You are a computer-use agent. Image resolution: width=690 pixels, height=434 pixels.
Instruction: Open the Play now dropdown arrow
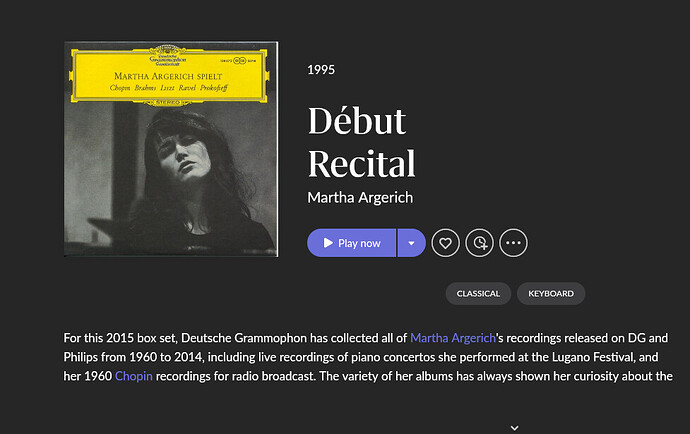(411, 243)
